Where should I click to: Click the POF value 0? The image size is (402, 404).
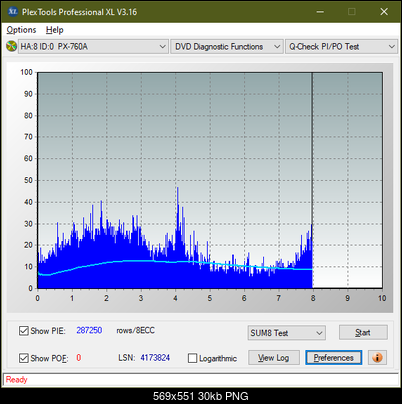pyautogui.click(x=79, y=358)
